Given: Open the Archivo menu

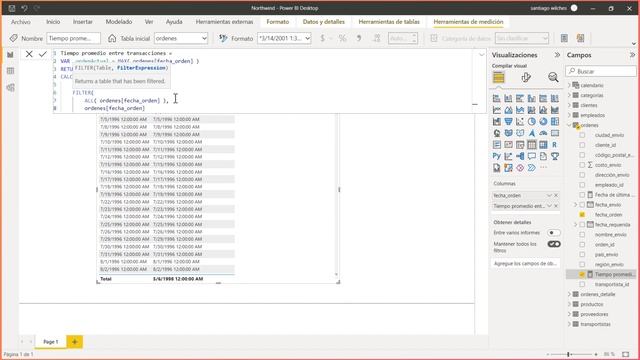Looking at the screenshot, I should click(x=21, y=22).
